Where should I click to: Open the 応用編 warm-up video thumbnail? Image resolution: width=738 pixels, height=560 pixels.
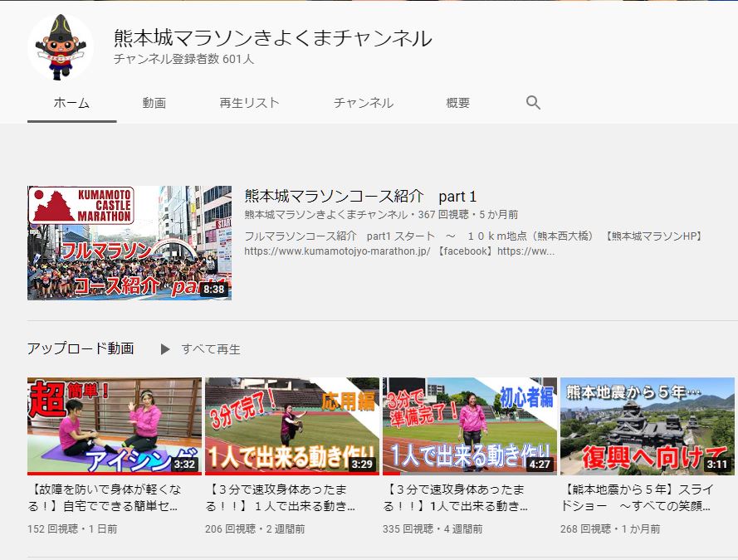point(292,426)
